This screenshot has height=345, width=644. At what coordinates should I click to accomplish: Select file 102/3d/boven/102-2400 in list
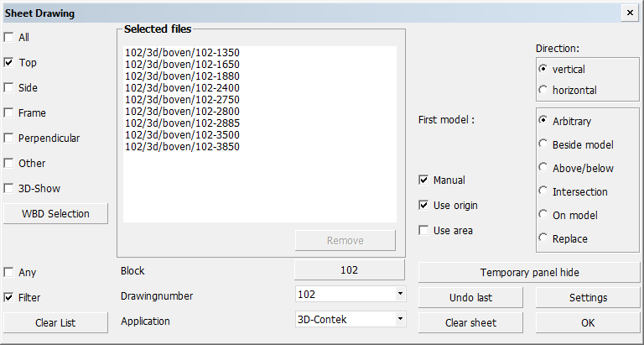pos(182,88)
